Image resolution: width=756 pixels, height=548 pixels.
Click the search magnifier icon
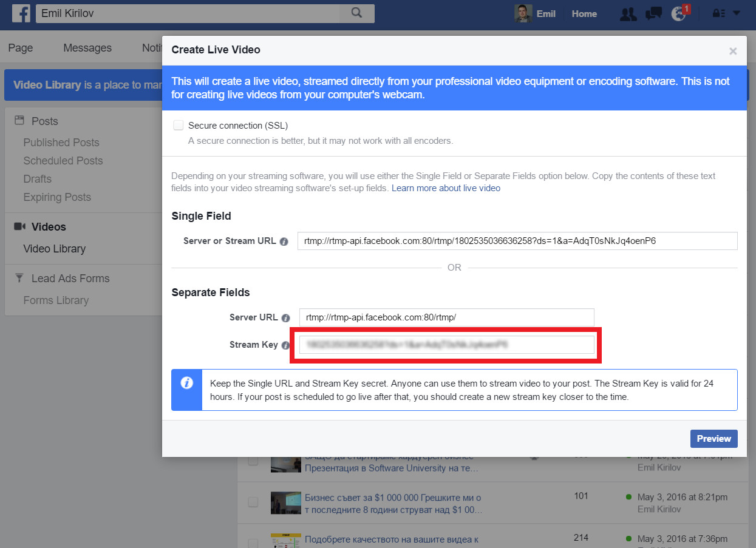[x=356, y=13]
